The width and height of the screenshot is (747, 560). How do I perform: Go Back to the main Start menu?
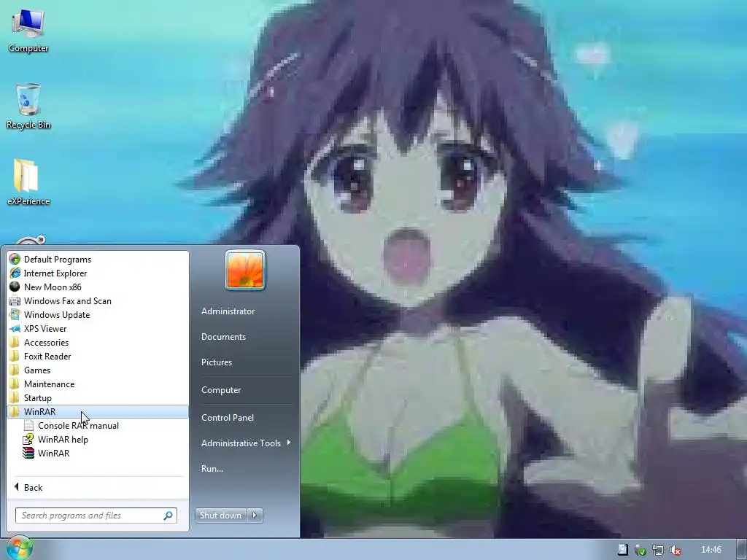click(x=28, y=487)
